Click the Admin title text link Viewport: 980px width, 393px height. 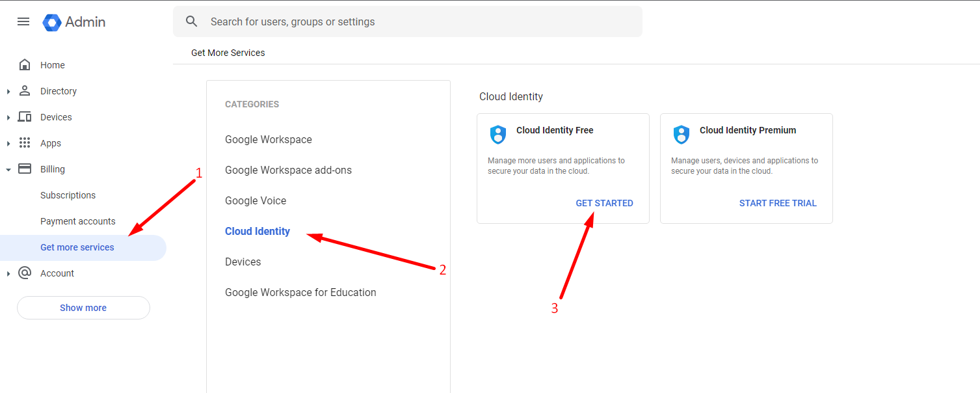pyautogui.click(x=85, y=22)
